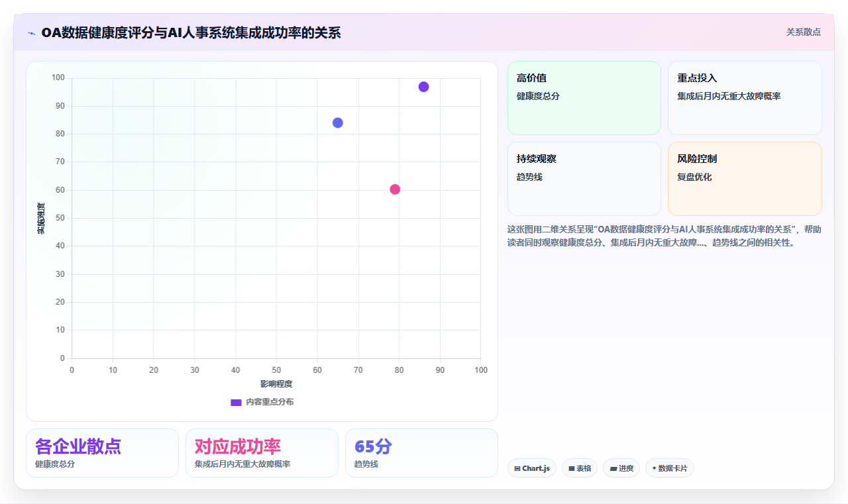Click 健康度总分 caption under 各企业散点
Image resolution: width=848 pixels, height=504 pixels.
55,464
